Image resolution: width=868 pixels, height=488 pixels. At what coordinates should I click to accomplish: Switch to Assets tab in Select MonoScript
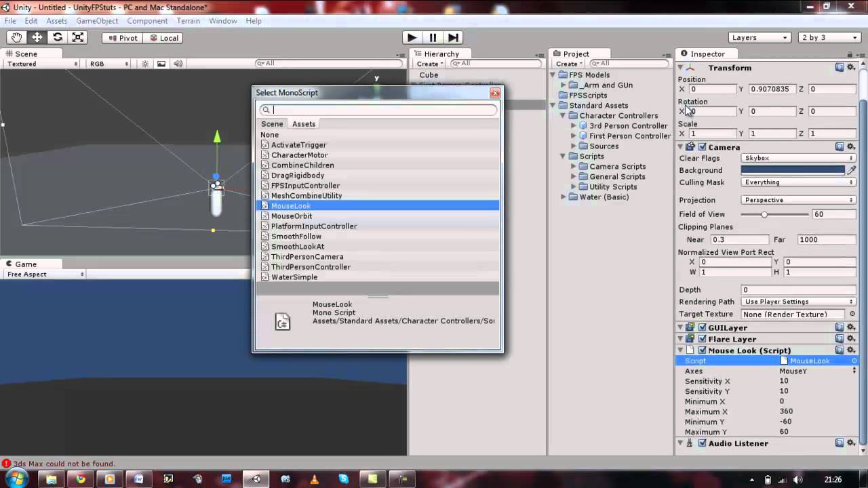304,124
